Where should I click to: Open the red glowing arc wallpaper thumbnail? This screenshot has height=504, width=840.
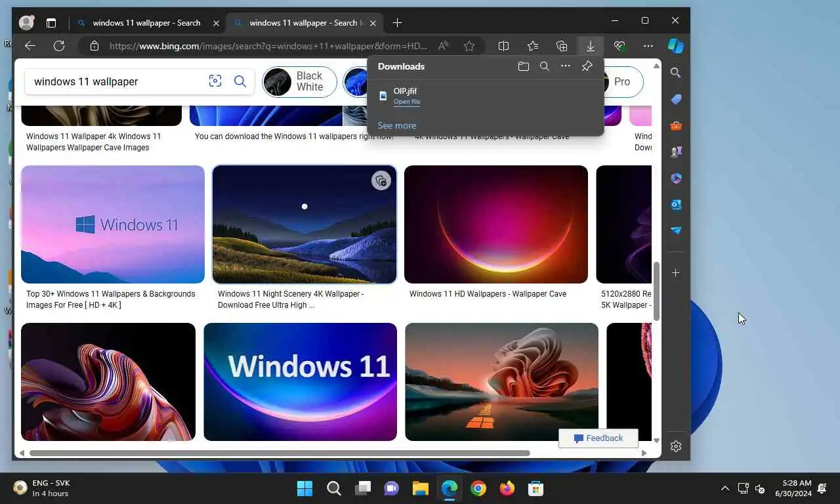[x=496, y=224]
